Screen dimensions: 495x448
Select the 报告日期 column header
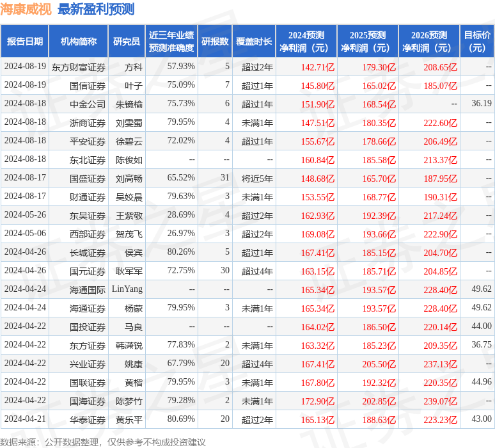coord(25,42)
